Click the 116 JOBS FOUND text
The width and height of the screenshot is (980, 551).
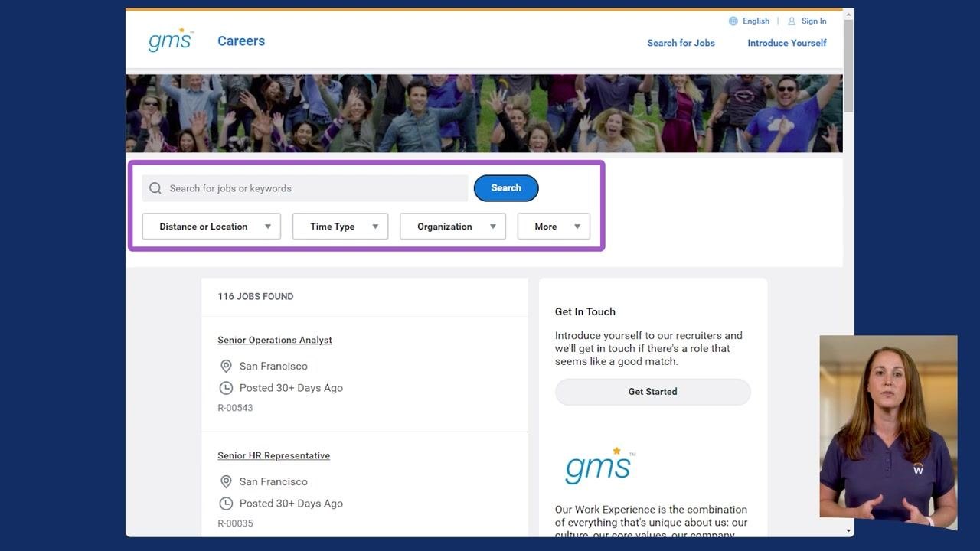[256, 297]
